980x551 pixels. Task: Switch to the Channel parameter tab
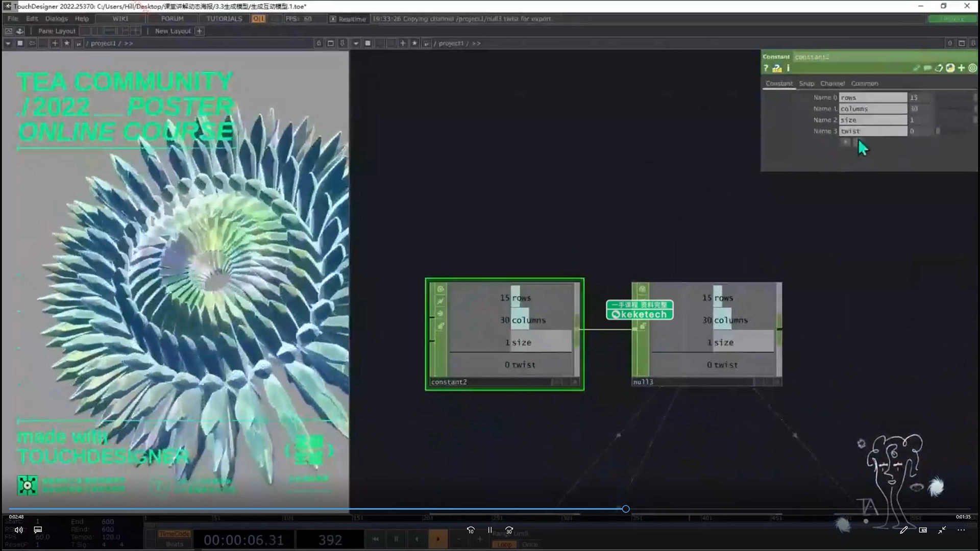832,83
